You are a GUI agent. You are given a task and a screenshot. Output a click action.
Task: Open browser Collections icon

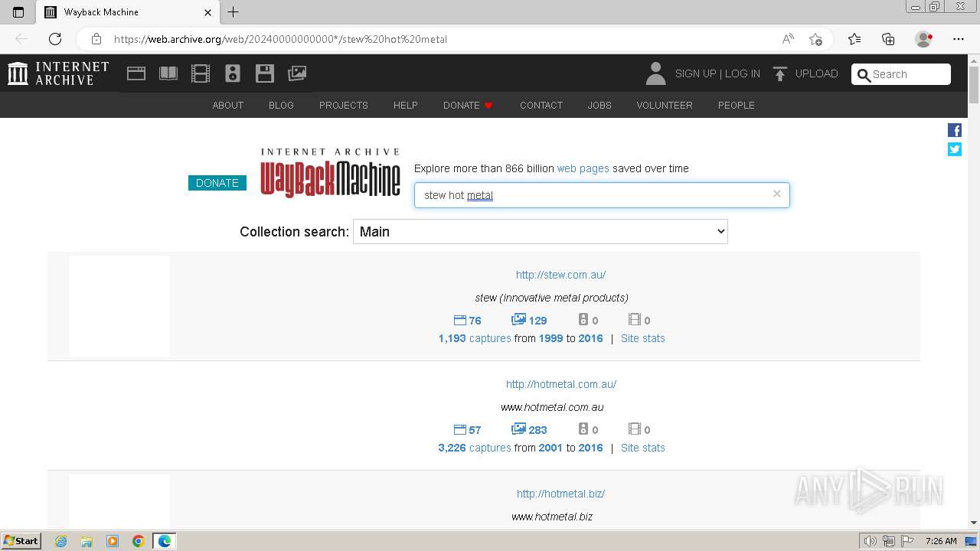tap(888, 39)
